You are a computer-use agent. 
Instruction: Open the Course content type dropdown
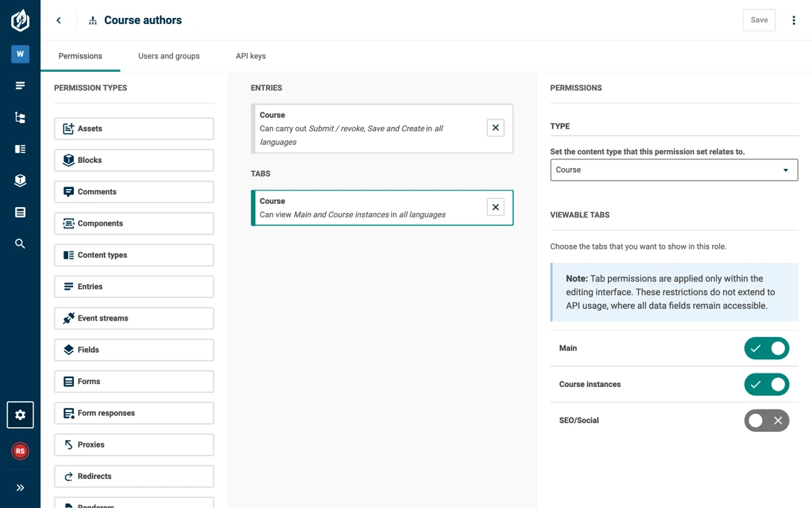coord(674,170)
